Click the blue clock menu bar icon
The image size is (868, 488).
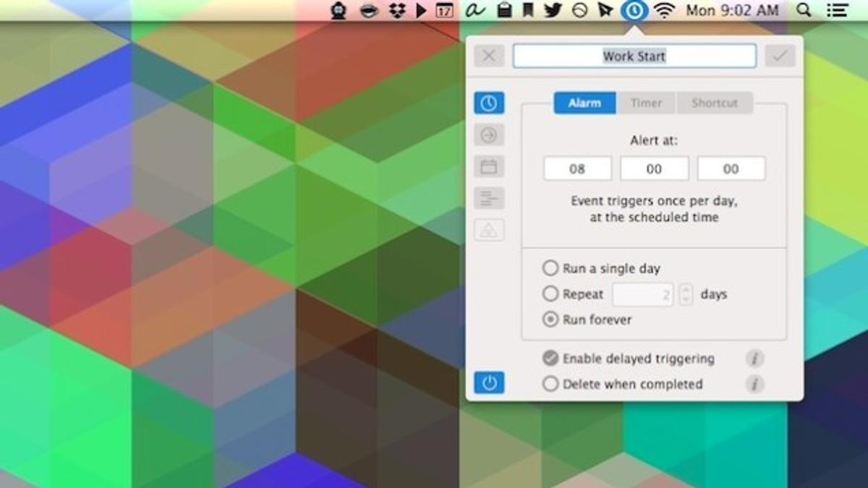[x=634, y=10]
